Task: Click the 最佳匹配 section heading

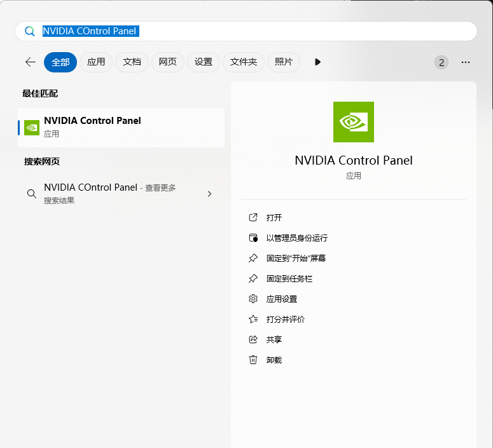Action: [40, 93]
